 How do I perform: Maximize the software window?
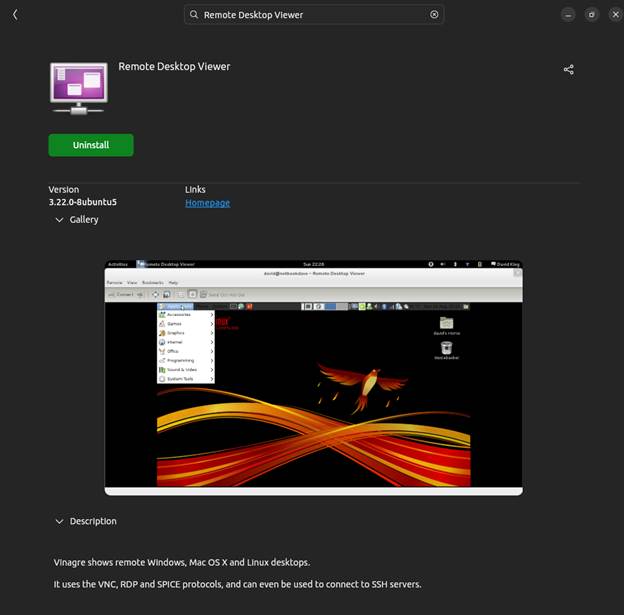click(x=592, y=15)
